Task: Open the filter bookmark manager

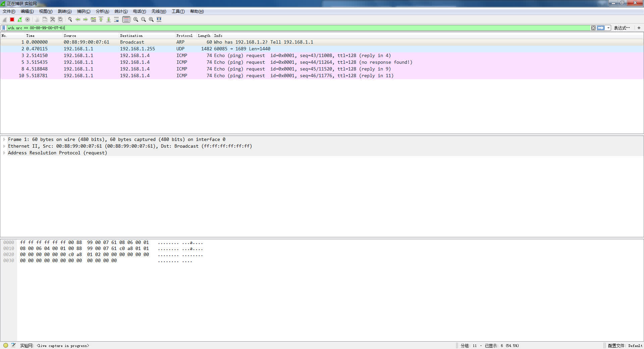Action: point(4,28)
